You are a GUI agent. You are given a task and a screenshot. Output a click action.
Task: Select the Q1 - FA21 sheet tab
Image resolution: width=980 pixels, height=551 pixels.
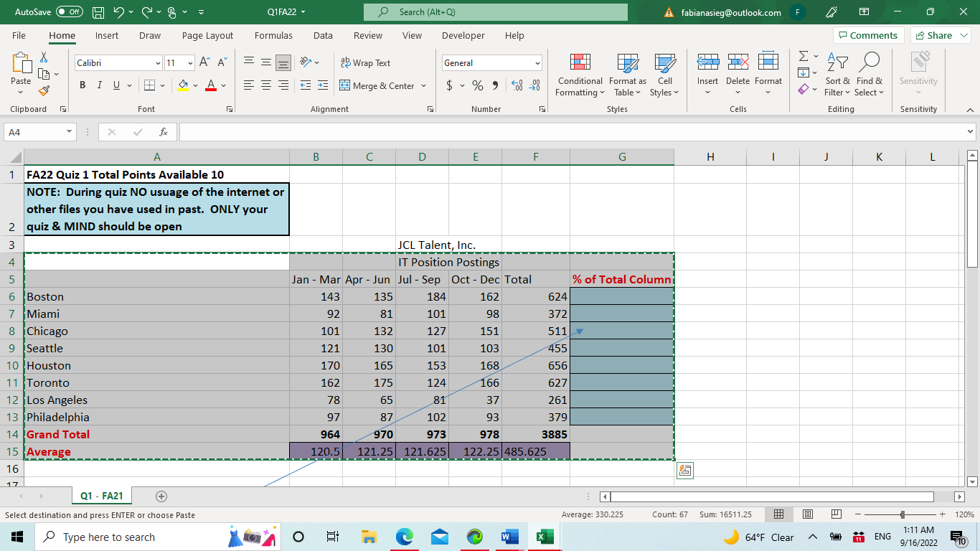click(x=101, y=496)
